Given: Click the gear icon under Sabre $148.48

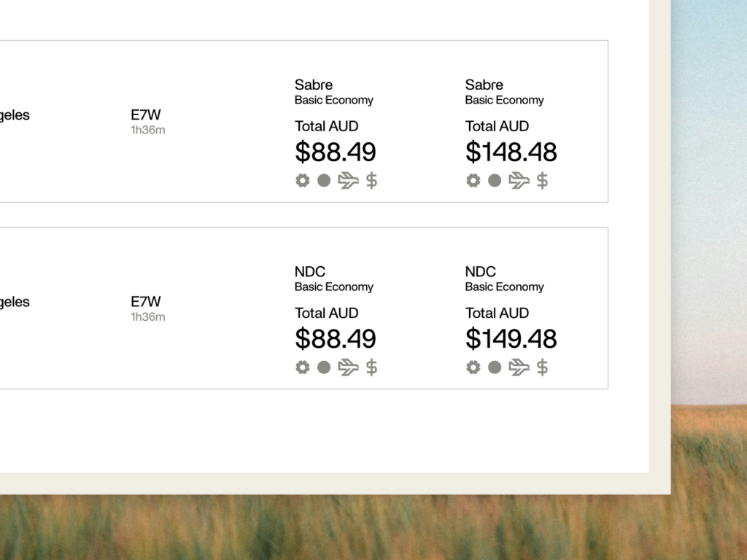Looking at the screenshot, I should click(473, 181).
